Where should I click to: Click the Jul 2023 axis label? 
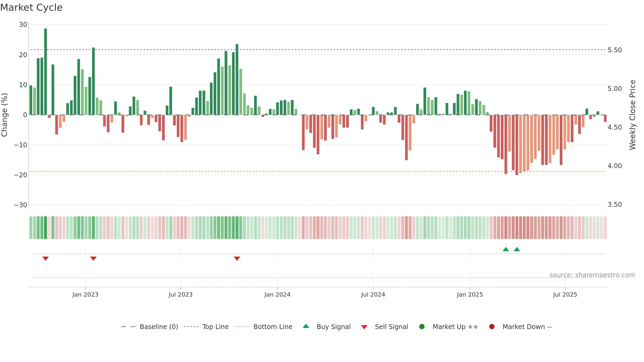[x=181, y=294]
